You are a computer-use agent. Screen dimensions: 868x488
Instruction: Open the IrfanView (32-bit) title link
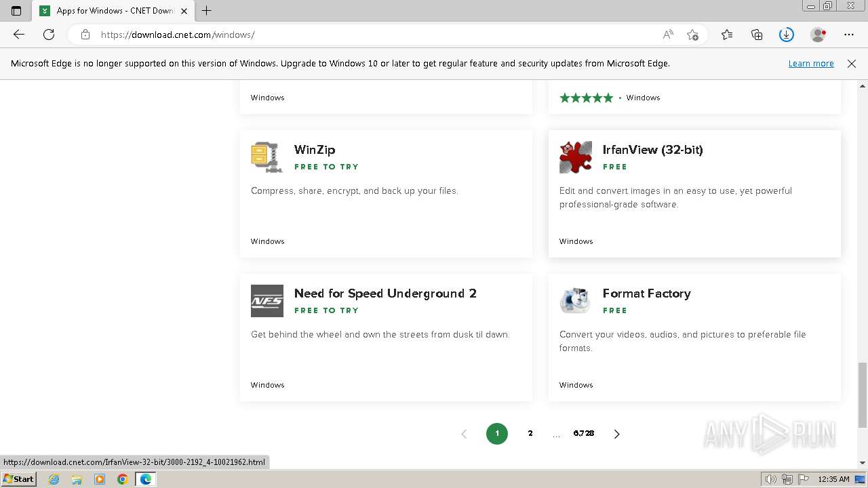coord(652,150)
